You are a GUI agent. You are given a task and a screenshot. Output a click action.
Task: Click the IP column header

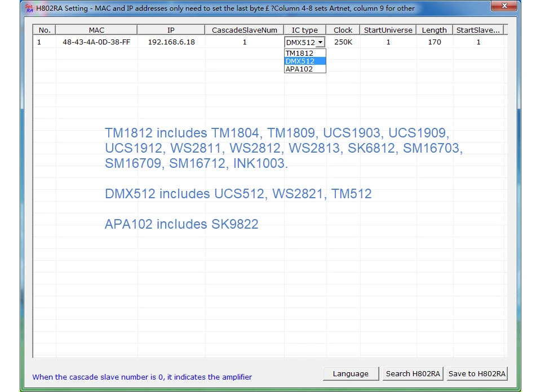point(171,30)
